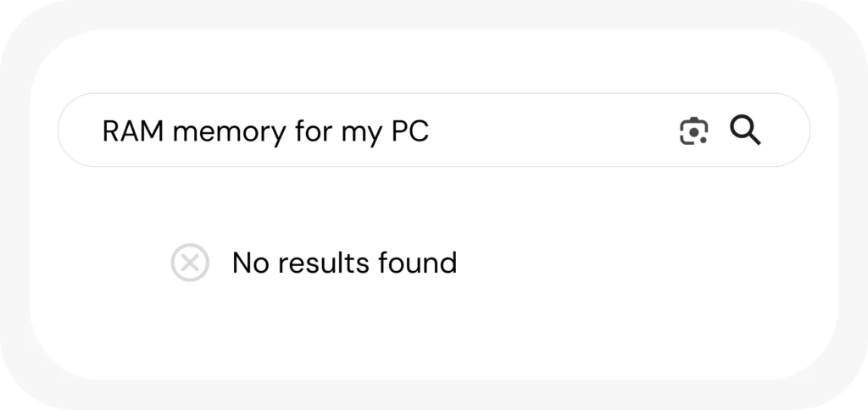Image resolution: width=868 pixels, height=410 pixels.
Task: Open camera search from the search bar
Action: click(693, 131)
